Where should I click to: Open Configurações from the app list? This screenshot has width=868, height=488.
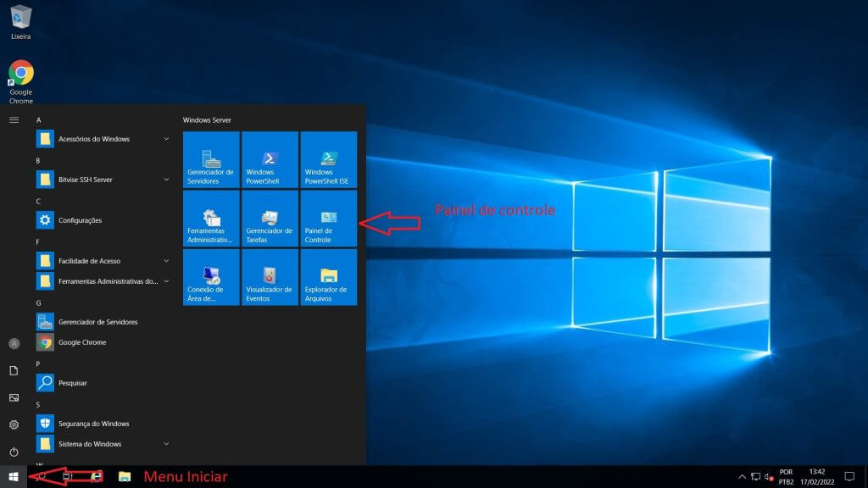pyautogui.click(x=103, y=220)
